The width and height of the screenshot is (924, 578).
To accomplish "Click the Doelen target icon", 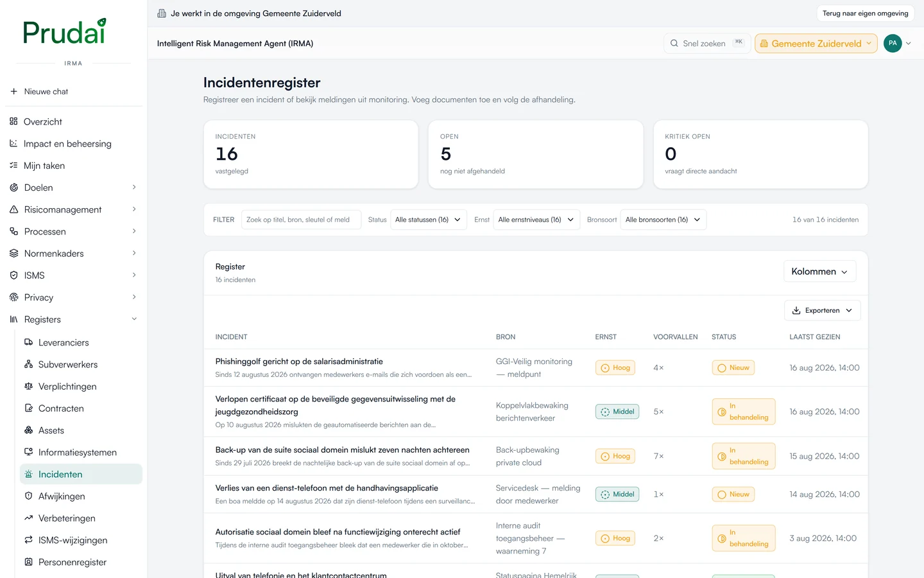I will click(x=13, y=188).
